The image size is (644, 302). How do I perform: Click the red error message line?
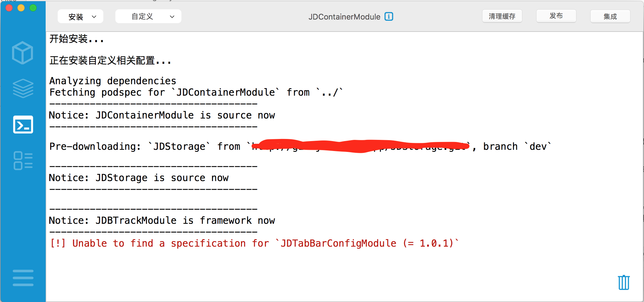(x=254, y=243)
